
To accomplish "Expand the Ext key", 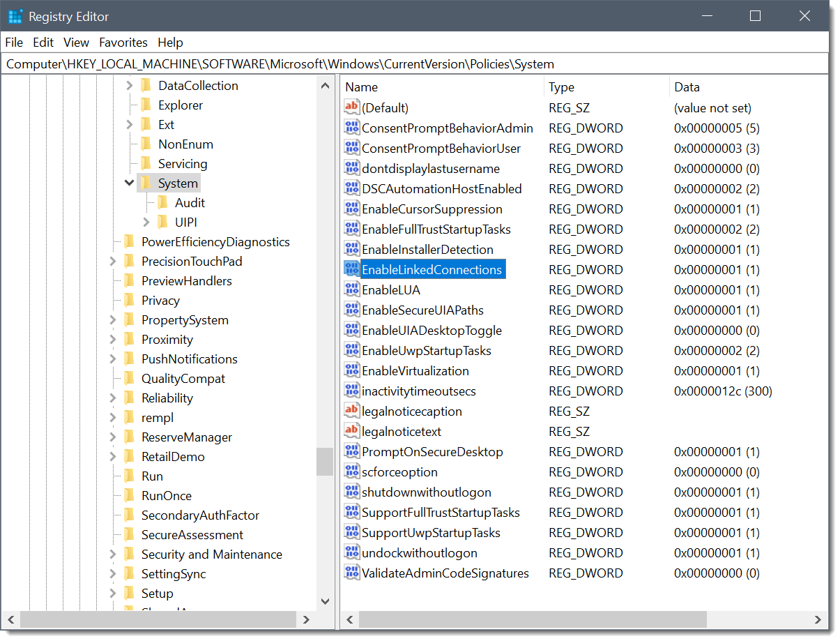I will (129, 125).
